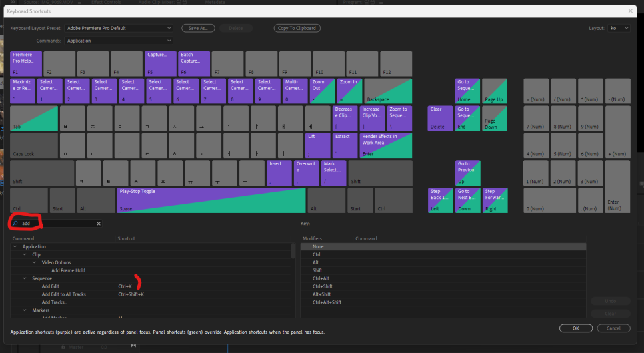The width and height of the screenshot is (644, 353).
Task: Collapse the Markers tree node
Action: point(25,310)
